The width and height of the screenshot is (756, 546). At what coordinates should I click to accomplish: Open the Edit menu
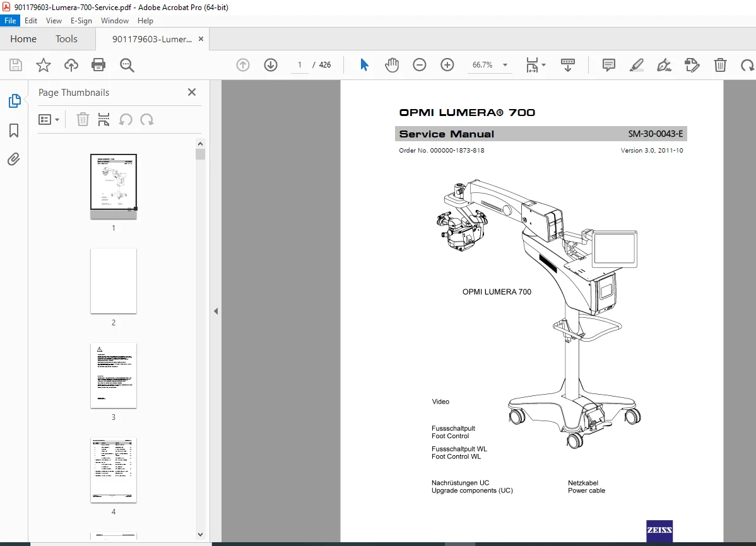coord(31,21)
